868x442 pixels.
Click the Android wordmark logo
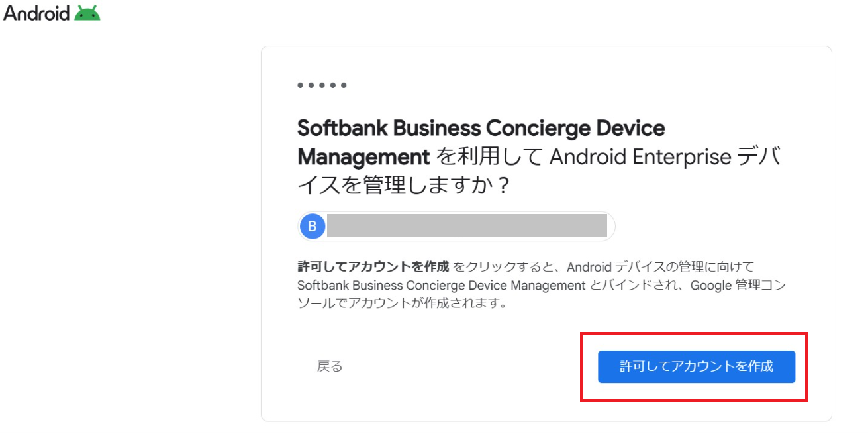tap(36, 13)
